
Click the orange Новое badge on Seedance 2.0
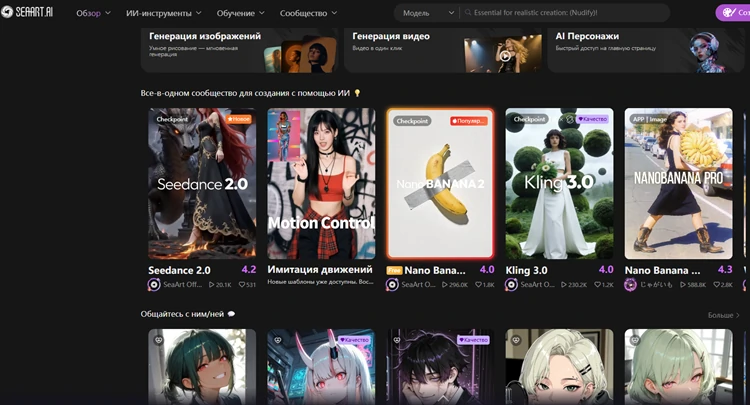tap(239, 119)
